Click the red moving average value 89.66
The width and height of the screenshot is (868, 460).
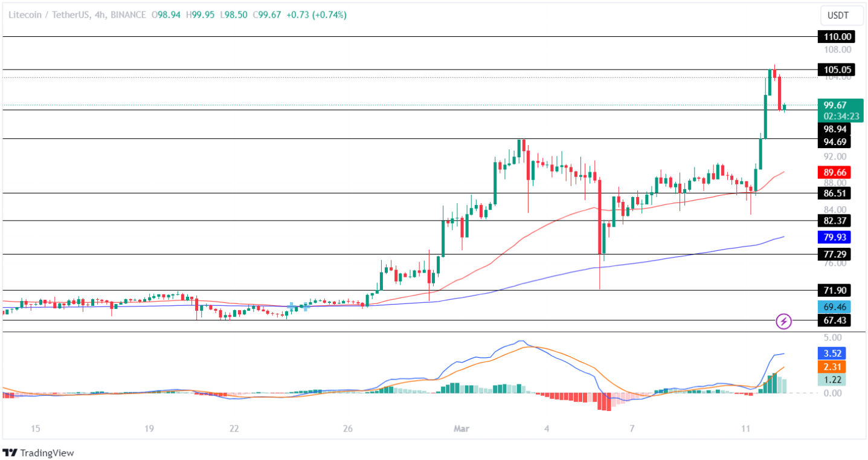pyautogui.click(x=834, y=172)
